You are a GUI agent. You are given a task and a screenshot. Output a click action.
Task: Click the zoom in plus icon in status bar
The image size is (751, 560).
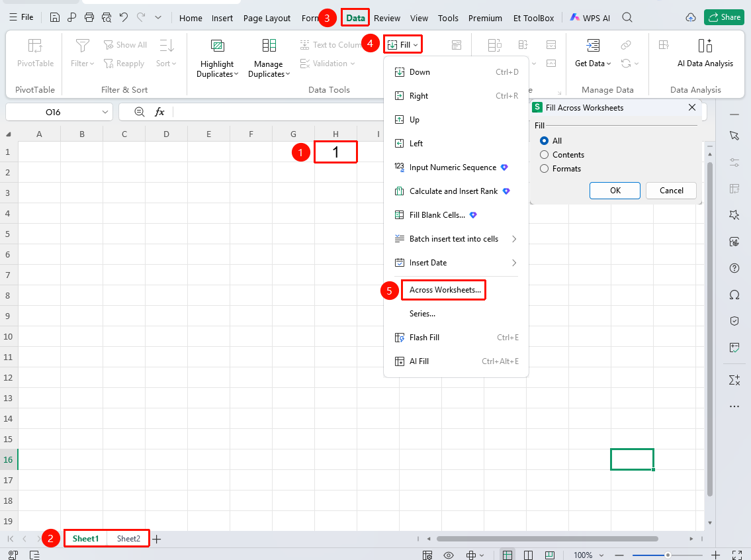point(715,555)
